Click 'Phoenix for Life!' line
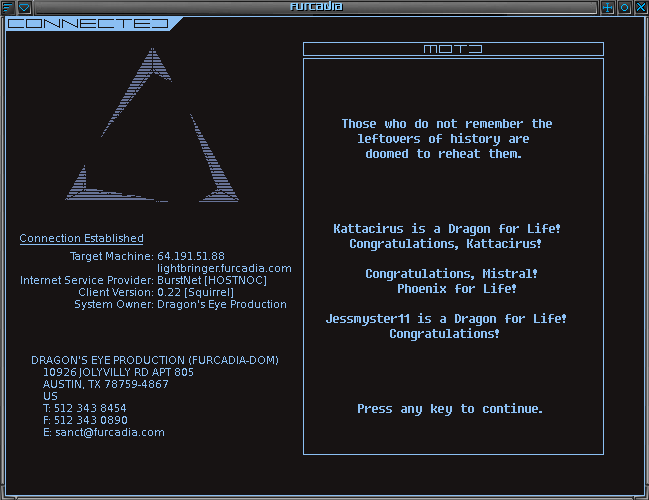This screenshot has width=649, height=500. (x=457, y=288)
